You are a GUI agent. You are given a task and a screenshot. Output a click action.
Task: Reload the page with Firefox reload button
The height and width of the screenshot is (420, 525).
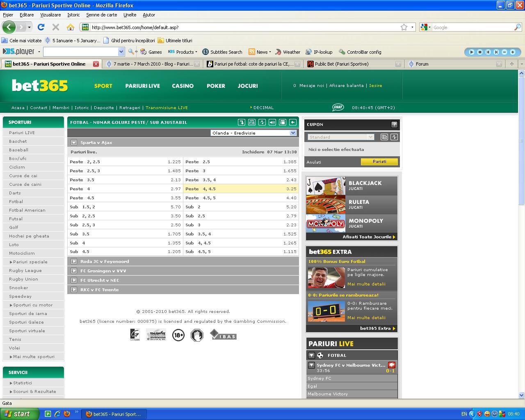pos(41,27)
